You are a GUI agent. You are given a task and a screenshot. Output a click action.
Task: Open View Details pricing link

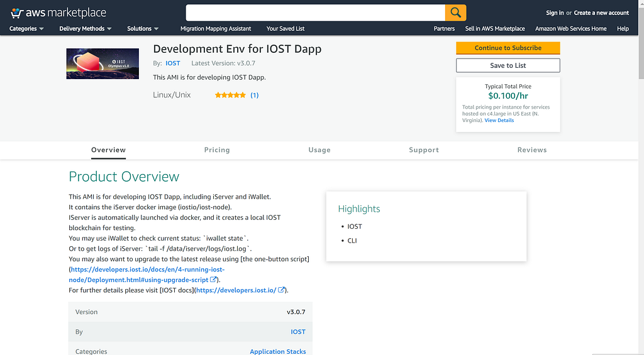click(499, 121)
